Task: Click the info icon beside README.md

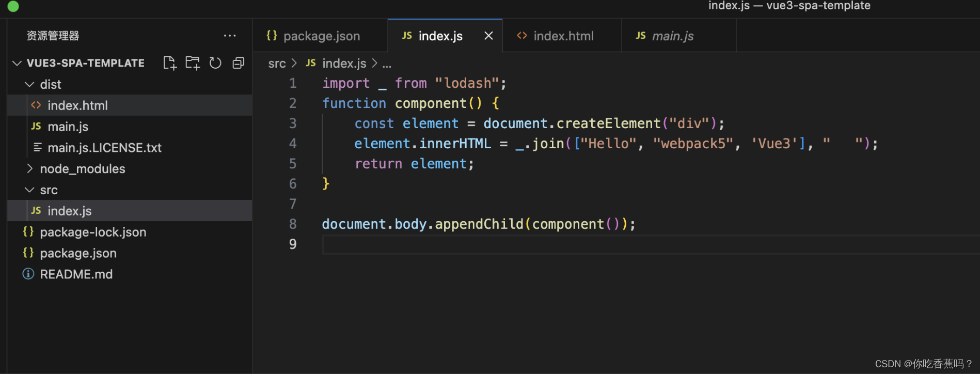Action: coord(28,274)
